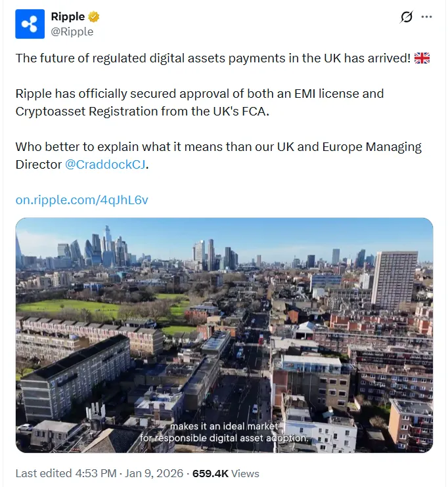Open the Grok explain-post icon

click(x=406, y=17)
